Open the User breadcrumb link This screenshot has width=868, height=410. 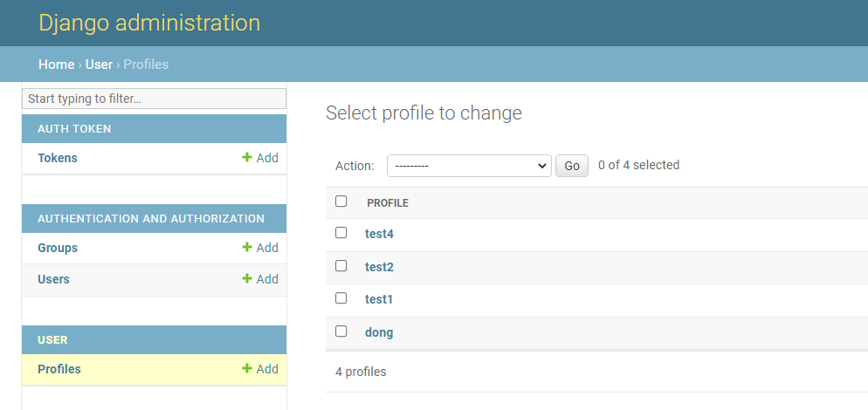click(x=99, y=65)
